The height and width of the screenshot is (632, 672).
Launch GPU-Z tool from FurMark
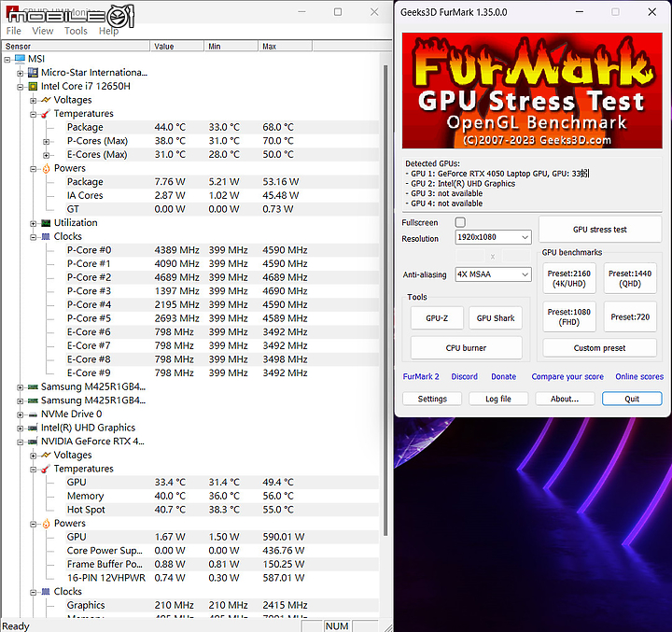point(437,318)
